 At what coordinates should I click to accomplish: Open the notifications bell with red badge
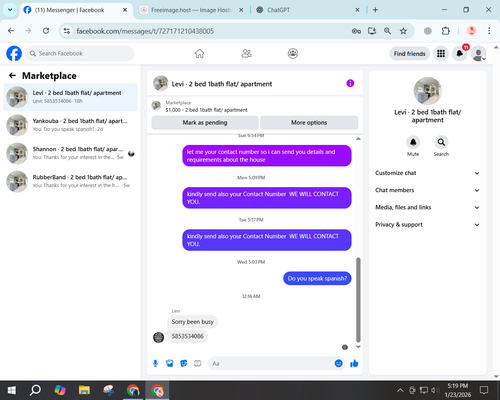tap(460, 53)
